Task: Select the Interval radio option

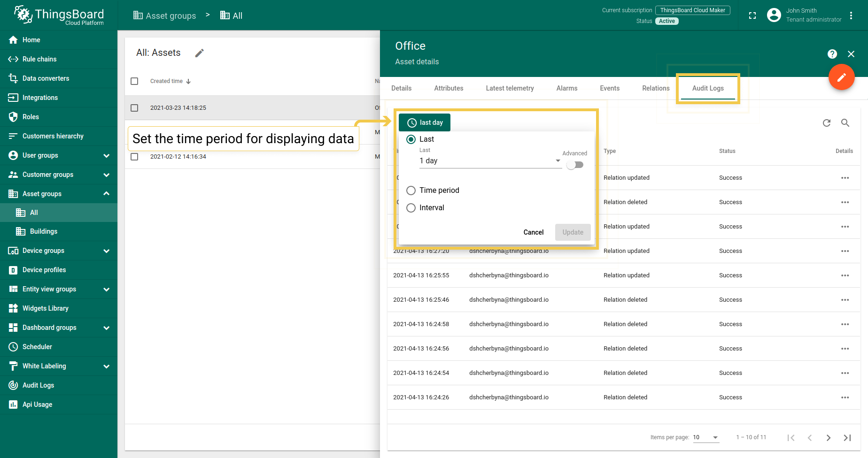Action: coord(411,208)
